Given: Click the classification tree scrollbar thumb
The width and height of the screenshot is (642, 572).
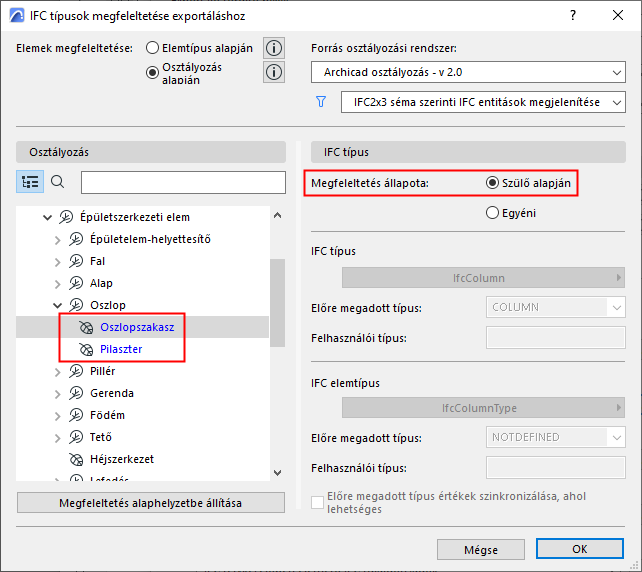Looking at the screenshot, I should coord(278,303).
